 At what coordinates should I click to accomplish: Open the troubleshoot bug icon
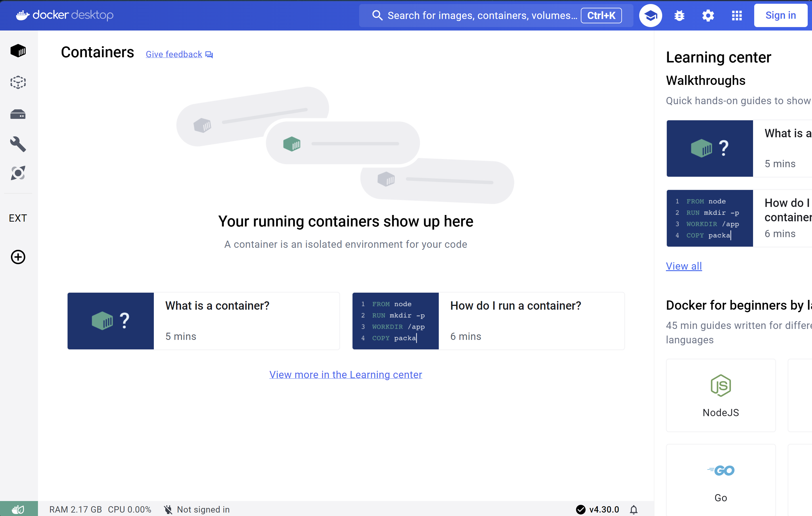(x=679, y=16)
